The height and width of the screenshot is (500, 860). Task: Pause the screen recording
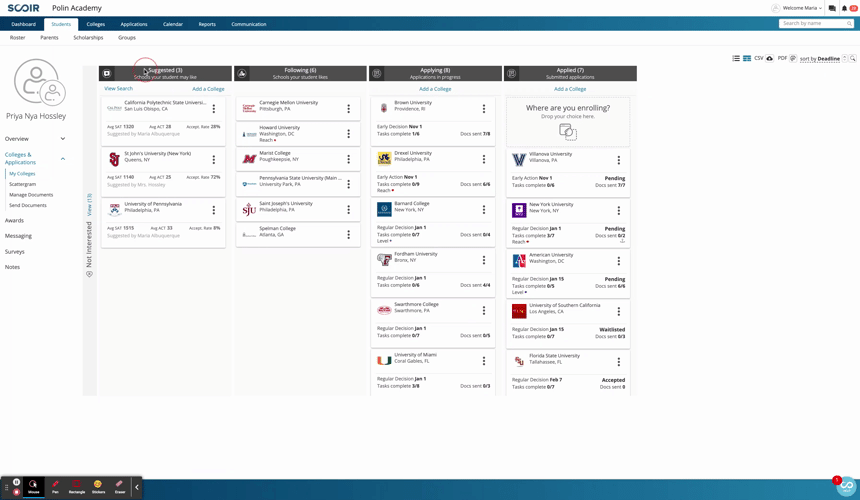click(16, 482)
